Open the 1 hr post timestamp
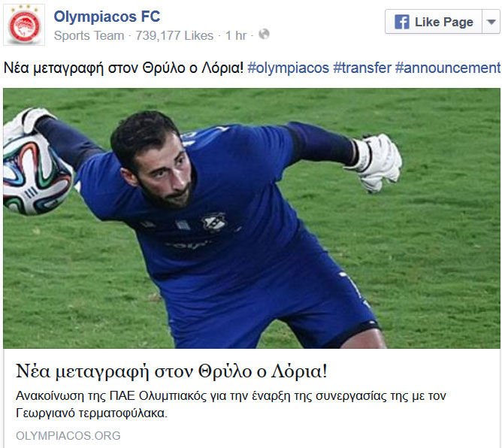 (x=236, y=35)
